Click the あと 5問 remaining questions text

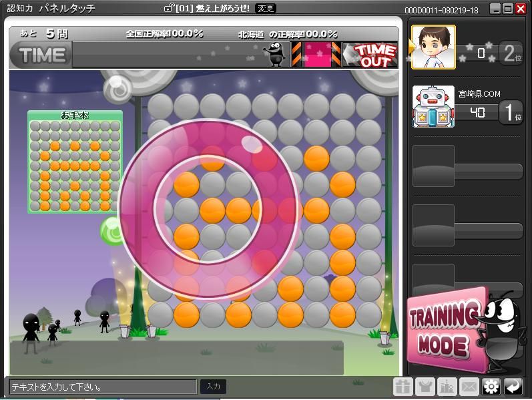[x=44, y=33]
